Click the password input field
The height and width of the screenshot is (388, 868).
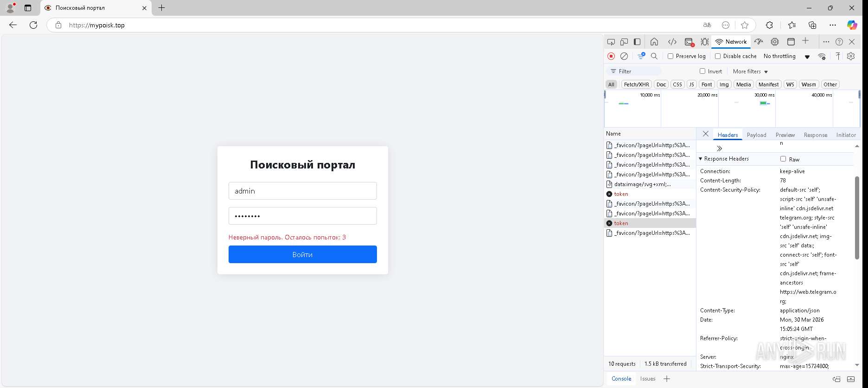[302, 216]
